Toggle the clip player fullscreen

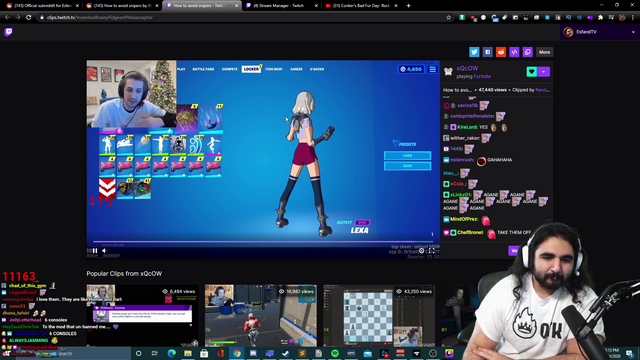(432, 251)
